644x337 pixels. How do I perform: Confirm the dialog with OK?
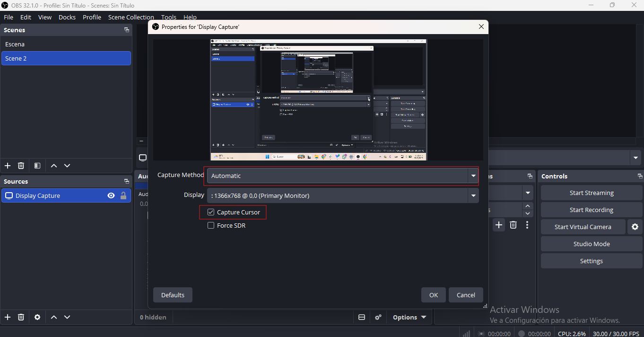(x=434, y=295)
